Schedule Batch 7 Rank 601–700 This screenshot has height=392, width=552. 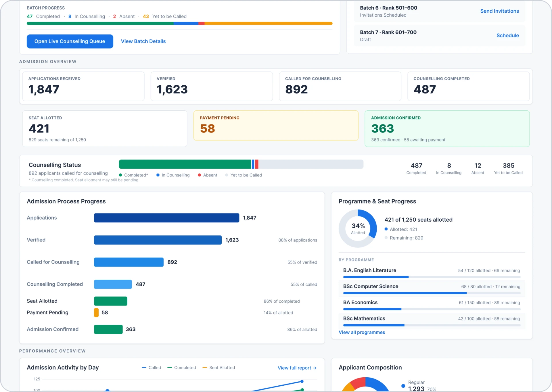coord(507,35)
